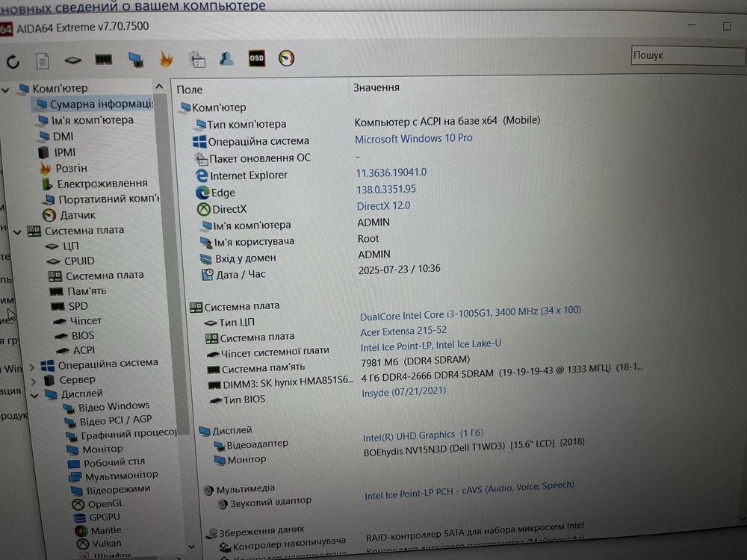
Task: Open Портативний комп'ютер tree item
Action: (x=101, y=199)
